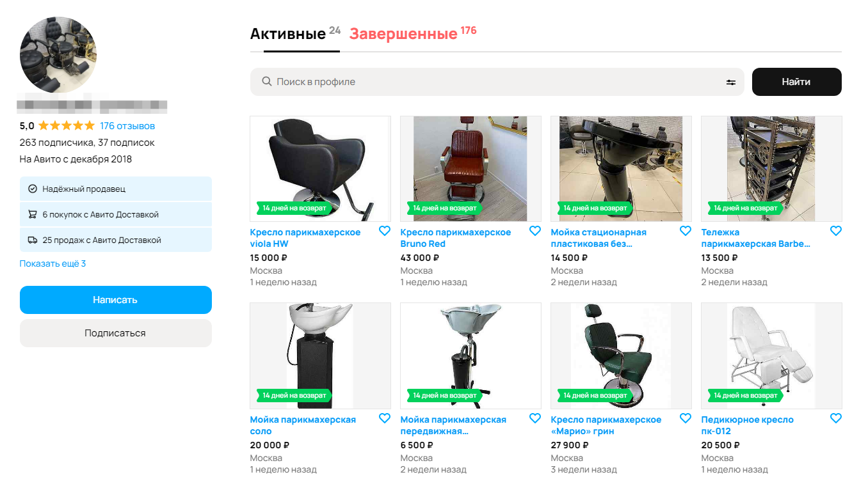Favorite the Кресло парикмахерское viola HW listing
This screenshot has height=486, width=868.
click(385, 231)
